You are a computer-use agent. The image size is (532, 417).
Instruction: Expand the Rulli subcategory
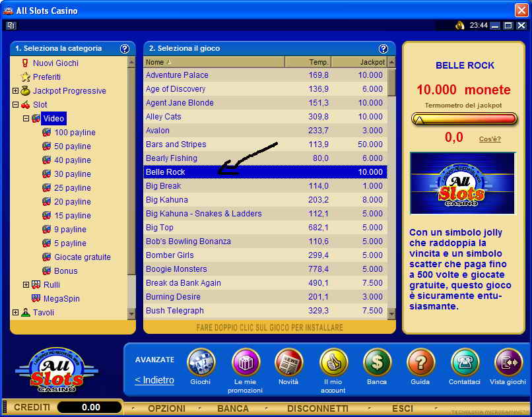[26, 285]
